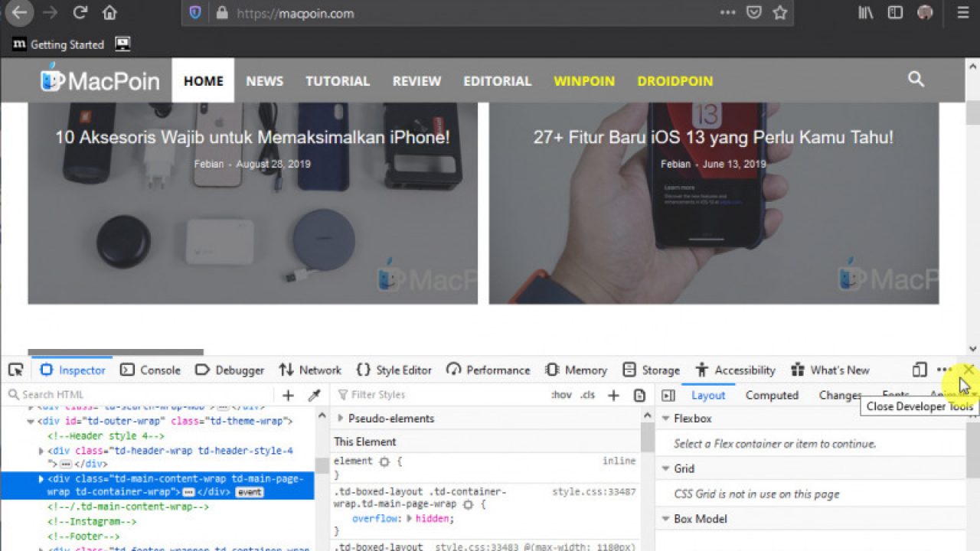Collapse the Box Model section

[666, 518]
